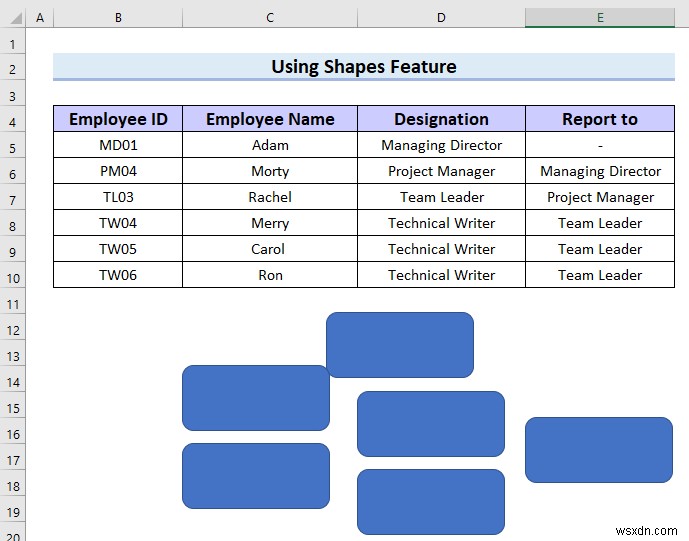This screenshot has height=541, width=689.
Task: Click Technical Writer in Carol's row
Action: point(441,249)
